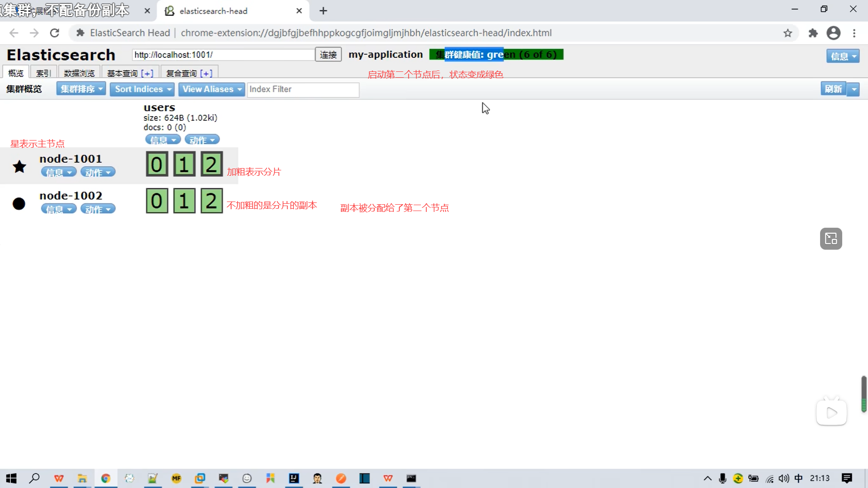The image size is (868, 488).
Task: Open Chrome extensions puzzle icon
Action: [x=813, y=33]
